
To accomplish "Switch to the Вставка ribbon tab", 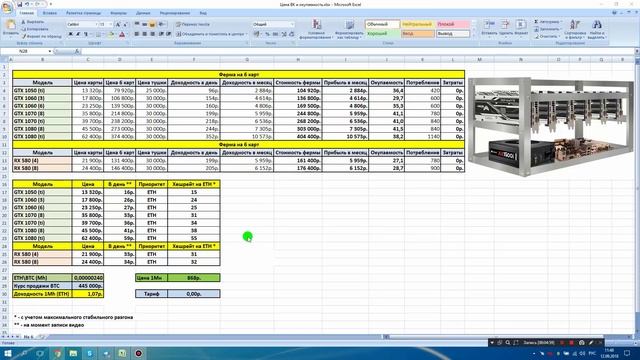I will click(50, 13).
